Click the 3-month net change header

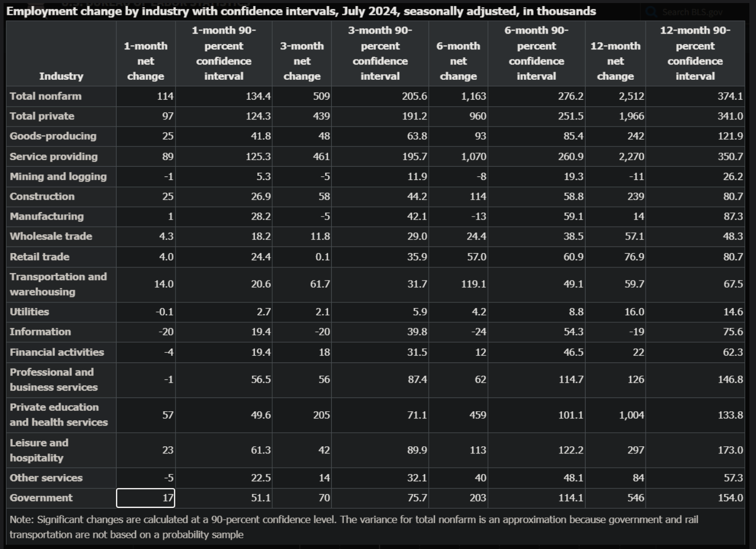[x=302, y=61]
